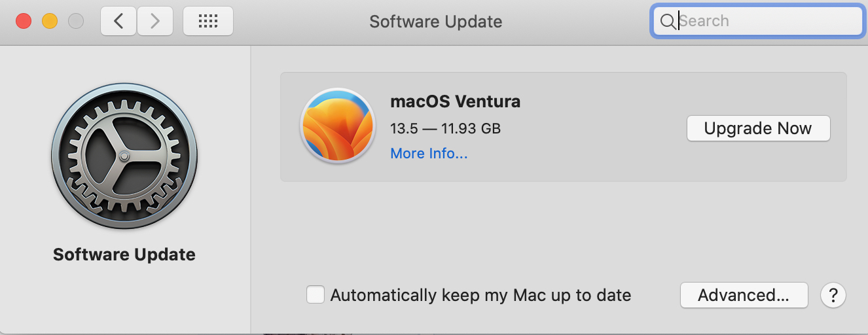868x335 pixels.
Task: Close the Software Update window
Action: (x=24, y=21)
